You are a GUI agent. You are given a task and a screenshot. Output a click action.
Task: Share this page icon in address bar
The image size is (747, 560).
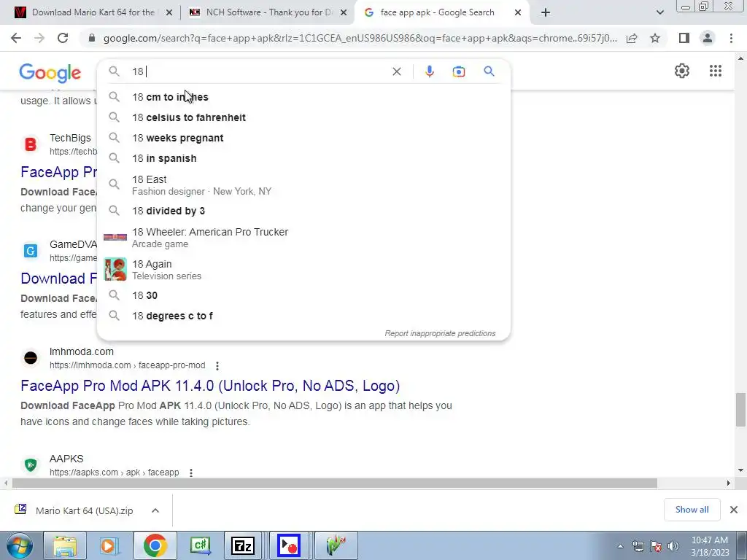click(632, 38)
